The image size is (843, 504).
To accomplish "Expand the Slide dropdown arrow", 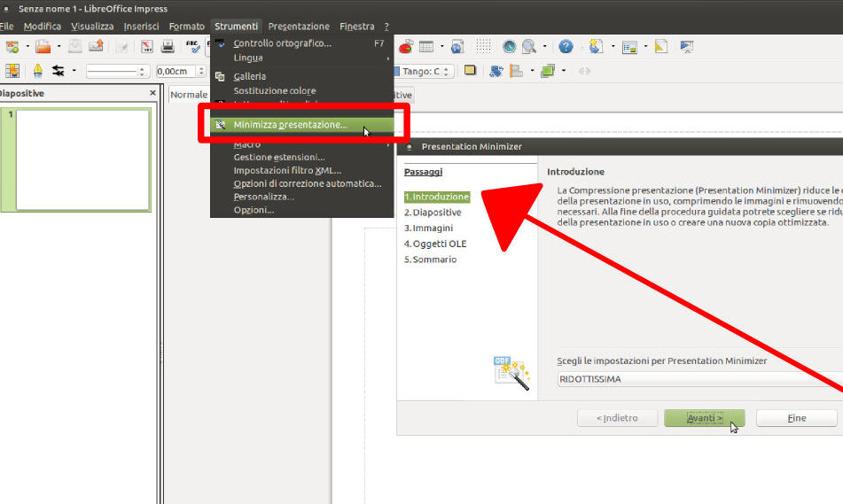I will click(x=613, y=47).
